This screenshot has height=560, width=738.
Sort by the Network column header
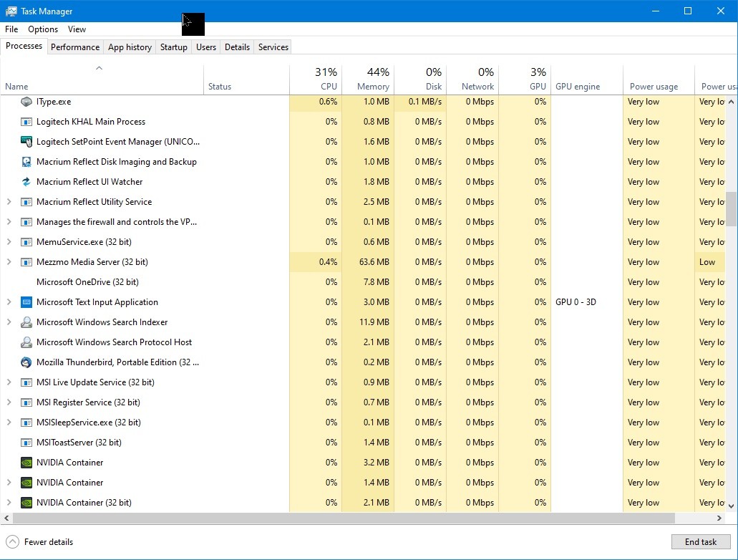click(472, 79)
